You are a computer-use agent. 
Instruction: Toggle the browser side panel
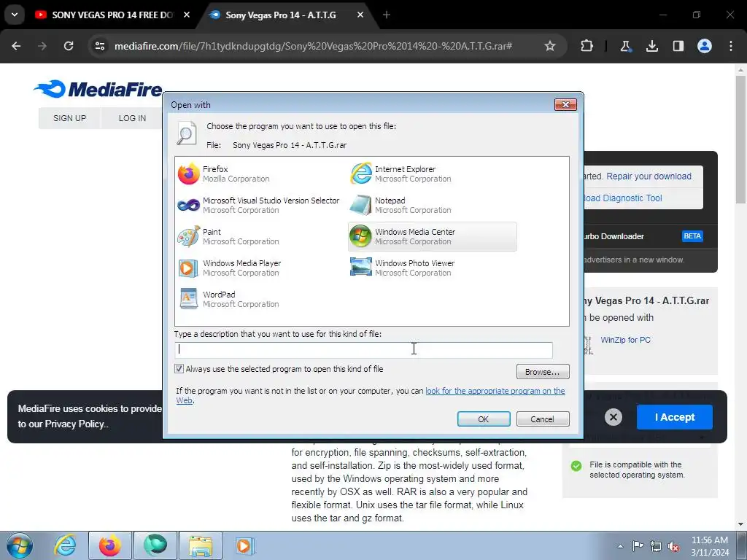pyautogui.click(x=678, y=46)
